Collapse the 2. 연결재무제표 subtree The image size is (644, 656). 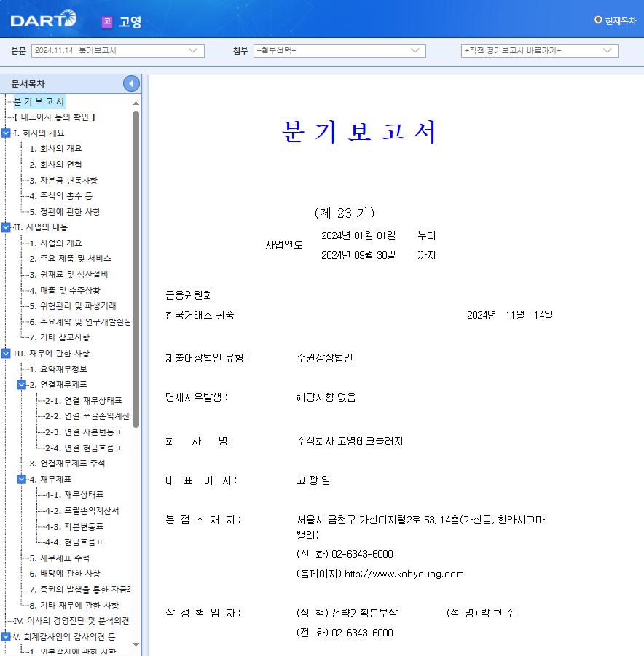[x=21, y=384]
